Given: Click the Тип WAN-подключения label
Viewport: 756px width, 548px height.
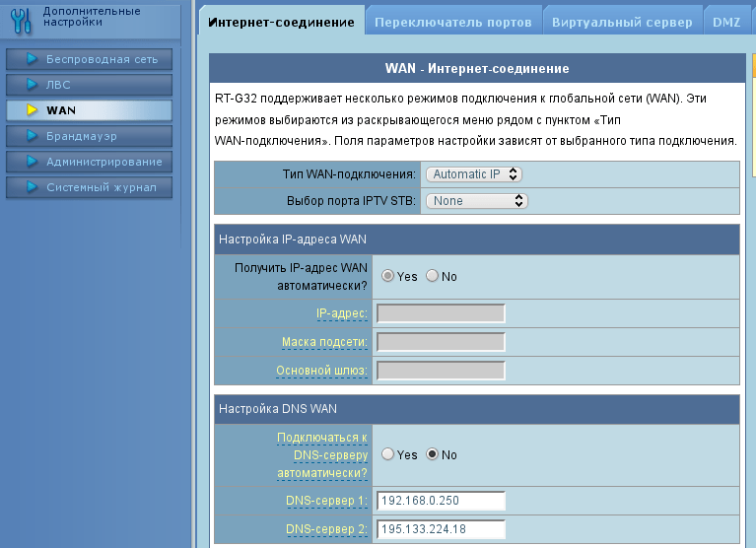Looking at the screenshot, I should [x=349, y=174].
